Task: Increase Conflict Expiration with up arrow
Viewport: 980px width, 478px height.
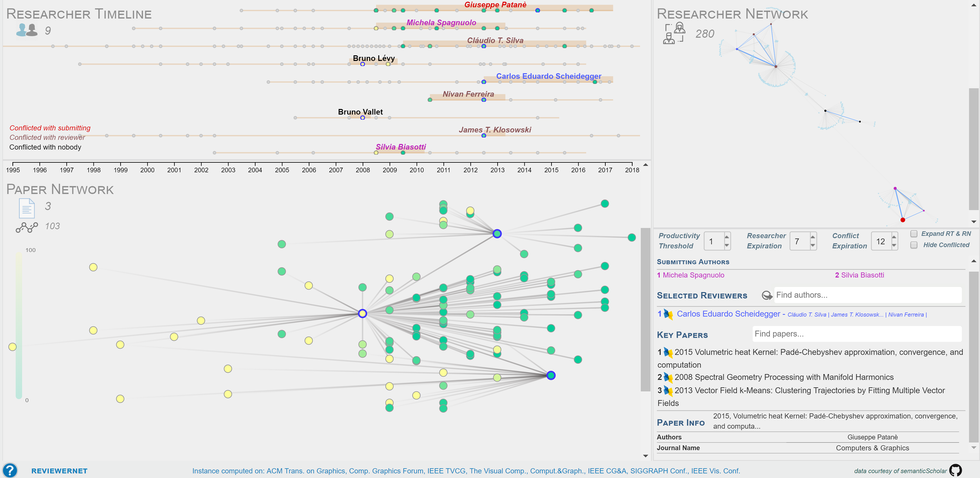Action: (x=894, y=237)
